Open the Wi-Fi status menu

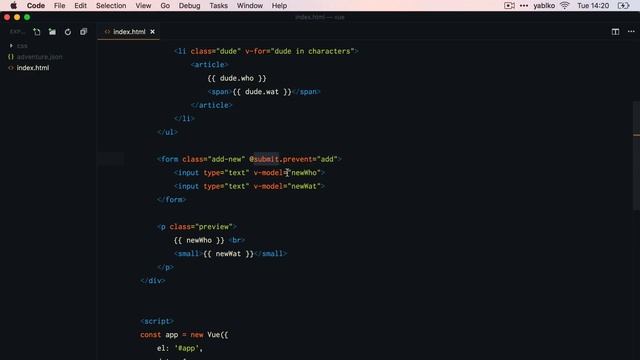point(565,6)
